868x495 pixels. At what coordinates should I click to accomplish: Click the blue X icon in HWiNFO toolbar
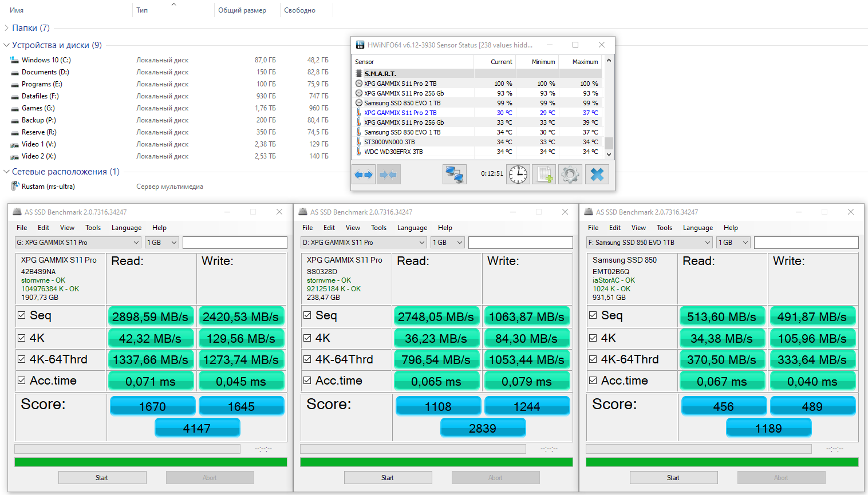597,175
